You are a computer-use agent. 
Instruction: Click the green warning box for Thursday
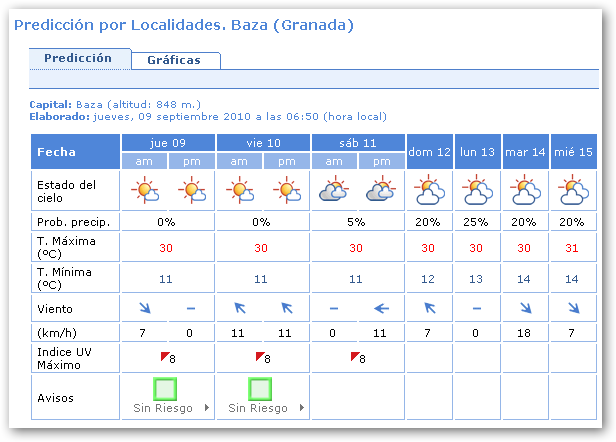click(x=166, y=389)
